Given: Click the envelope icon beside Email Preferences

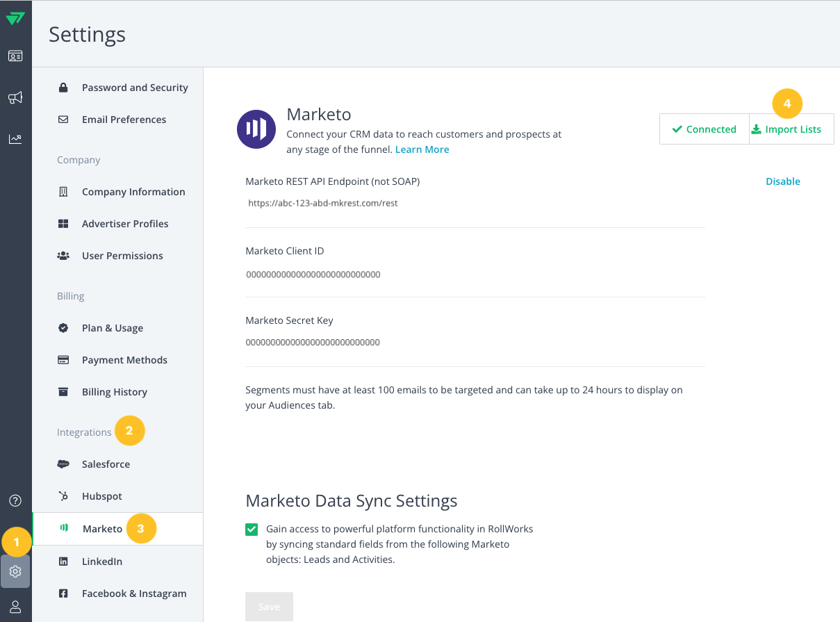Looking at the screenshot, I should pos(63,120).
